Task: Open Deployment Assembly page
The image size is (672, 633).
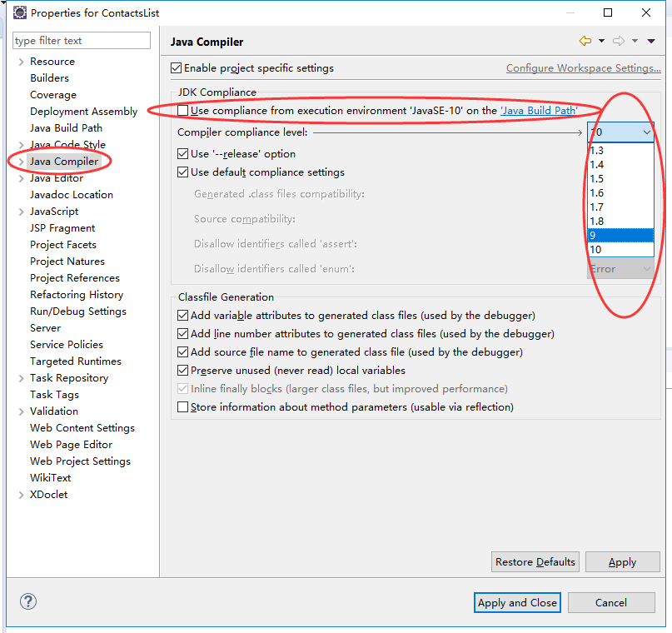Action: (x=83, y=112)
